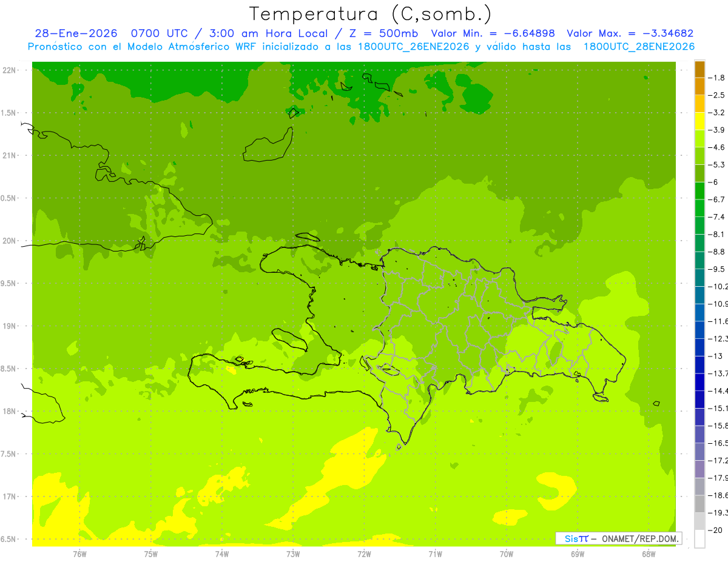Select the date text "28-Ene-2026"
Image resolution: width=728 pixels, height=562 pixels.
76,34
